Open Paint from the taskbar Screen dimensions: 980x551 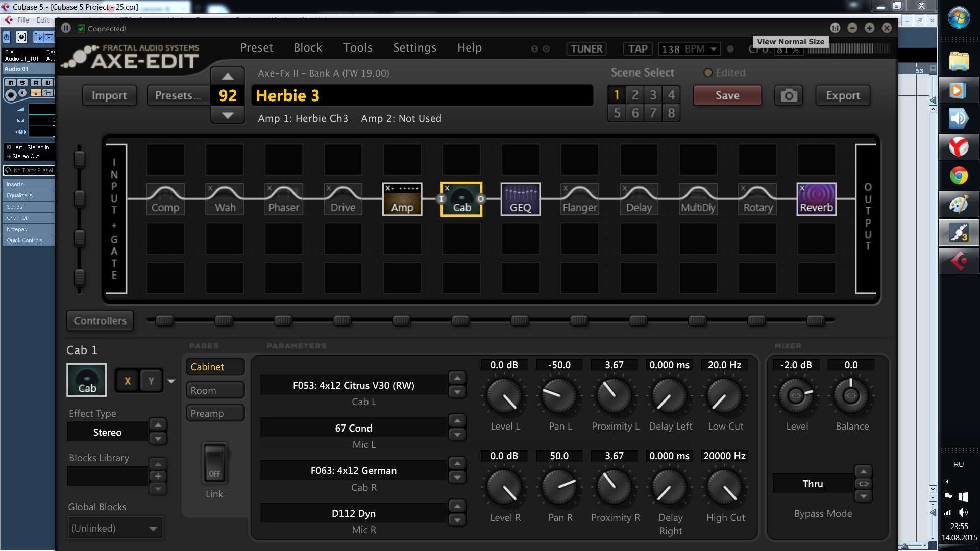959,205
